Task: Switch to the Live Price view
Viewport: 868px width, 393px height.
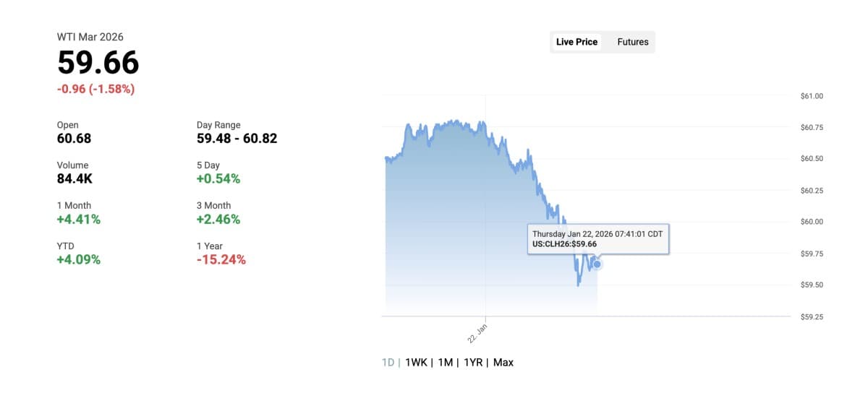Action: [576, 42]
